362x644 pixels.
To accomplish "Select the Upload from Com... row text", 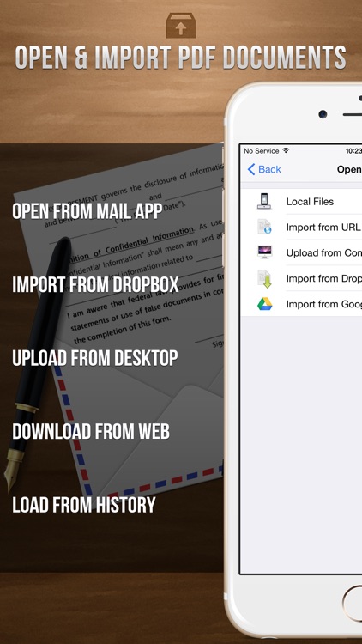I will point(324,253).
